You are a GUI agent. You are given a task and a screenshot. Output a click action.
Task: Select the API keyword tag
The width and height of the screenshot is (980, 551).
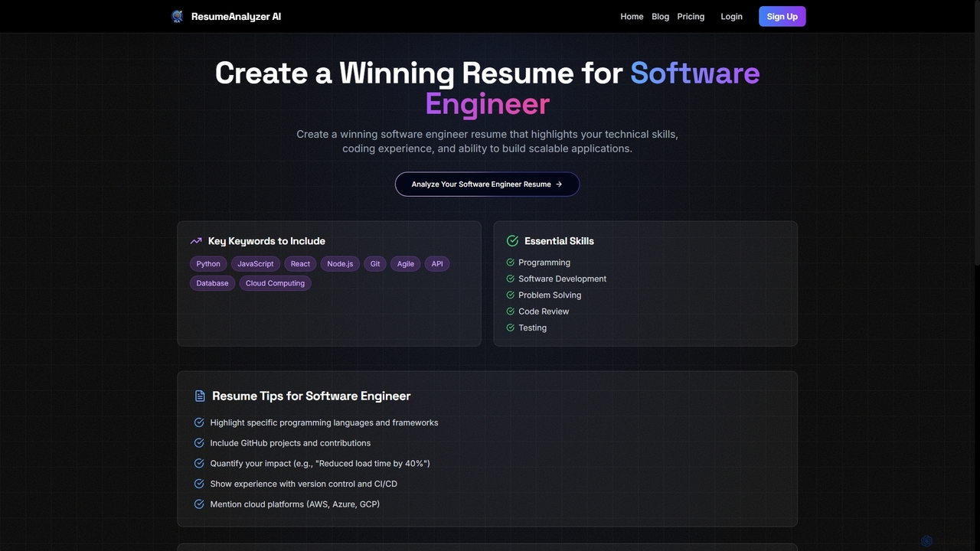pos(437,263)
